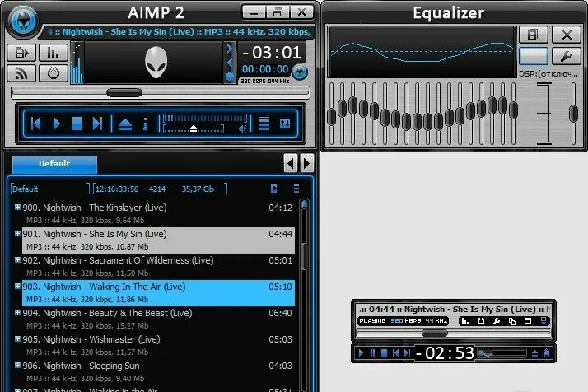
Task: Toggle the Equalizer on/off blue button
Action: (534, 56)
